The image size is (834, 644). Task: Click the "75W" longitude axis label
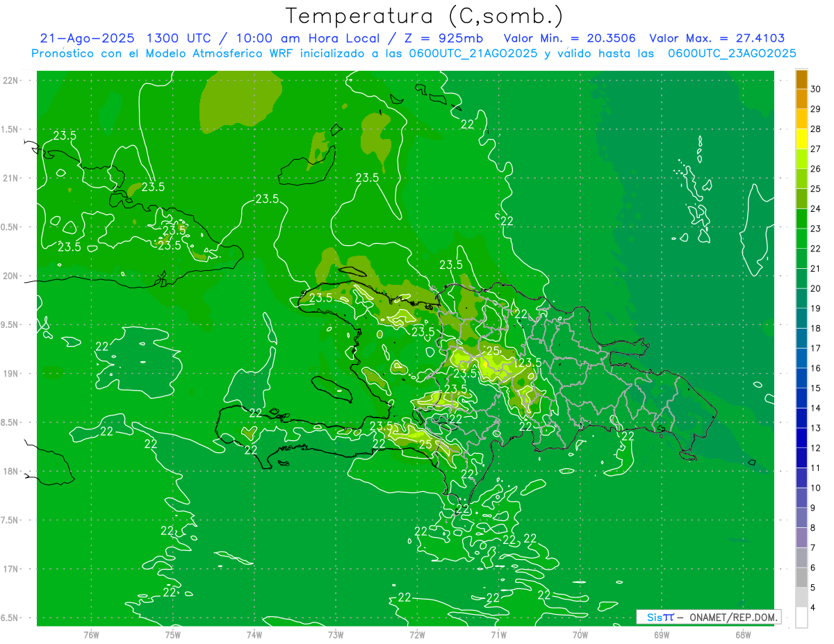tap(173, 634)
